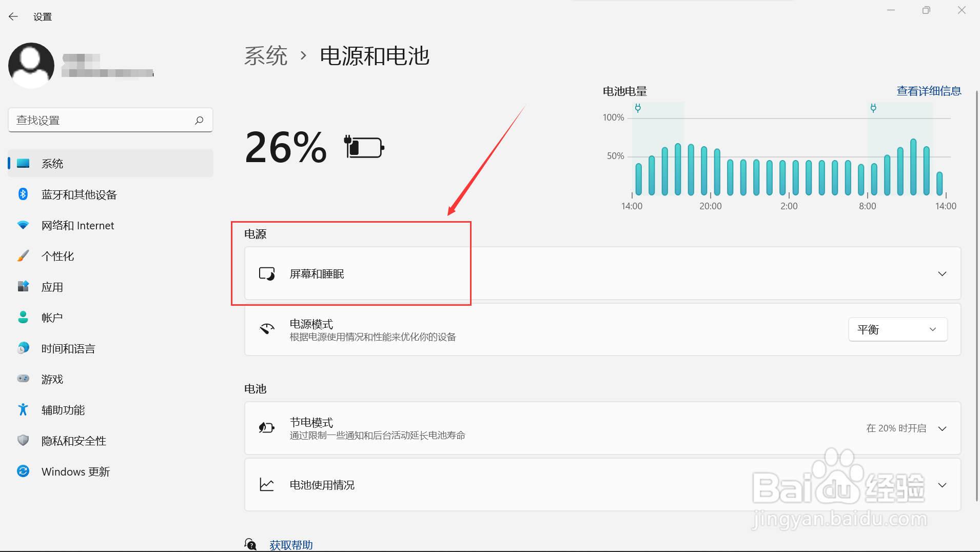The image size is (980, 552).
Task: Expand the 电池使用情况 section
Action: (x=943, y=484)
